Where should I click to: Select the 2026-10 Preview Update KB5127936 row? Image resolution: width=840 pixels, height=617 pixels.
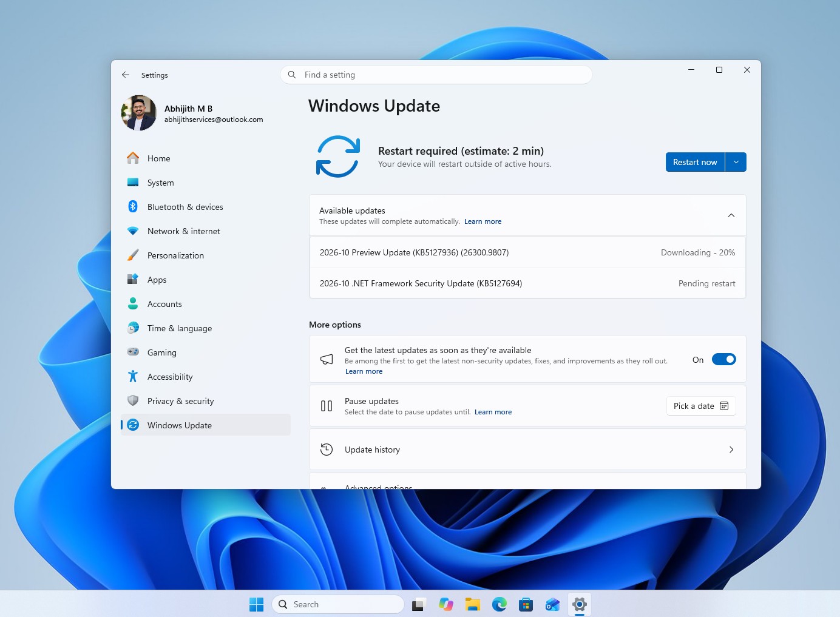coord(527,252)
